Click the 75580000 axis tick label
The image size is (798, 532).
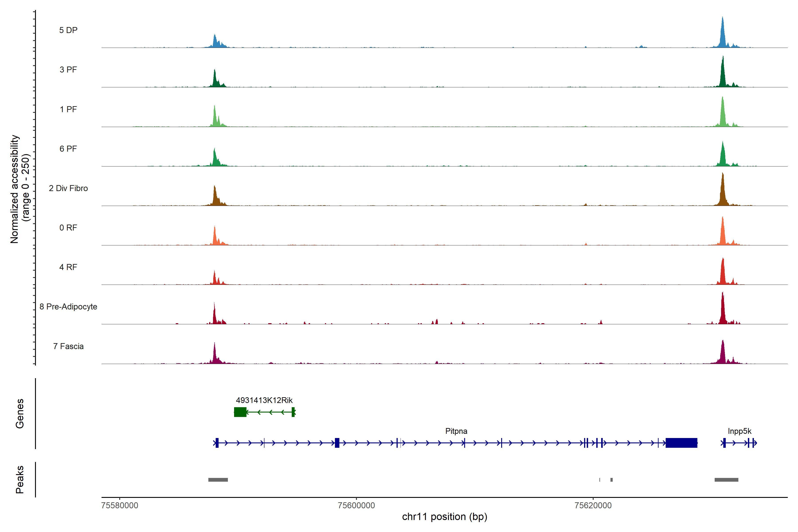coord(119,506)
